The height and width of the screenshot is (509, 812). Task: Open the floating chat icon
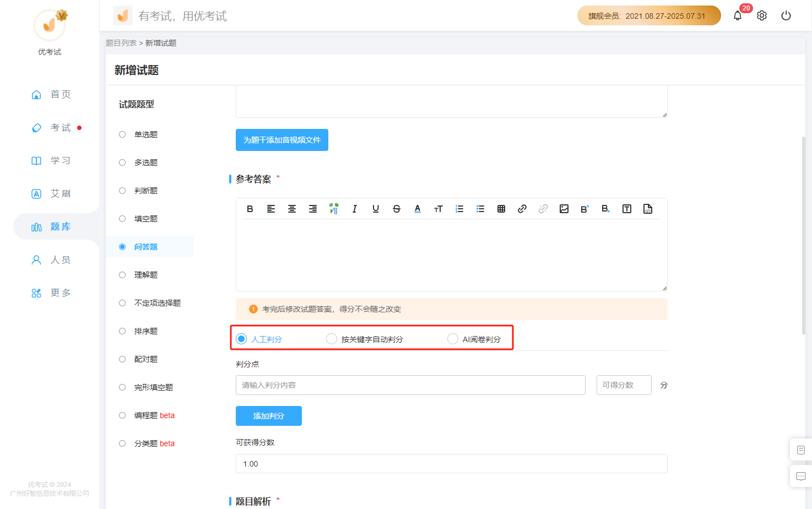801,476
